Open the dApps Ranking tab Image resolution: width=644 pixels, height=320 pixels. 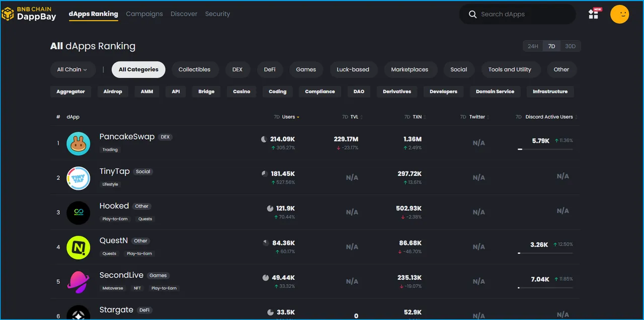pyautogui.click(x=94, y=14)
